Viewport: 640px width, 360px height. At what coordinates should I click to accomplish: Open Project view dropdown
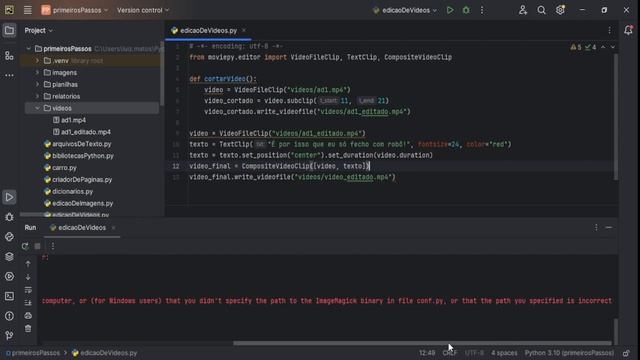38,31
